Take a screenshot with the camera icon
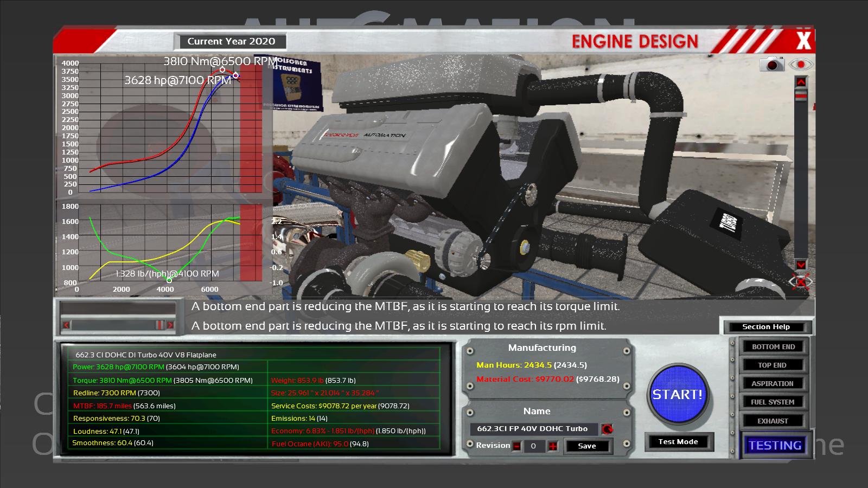 tap(772, 64)
